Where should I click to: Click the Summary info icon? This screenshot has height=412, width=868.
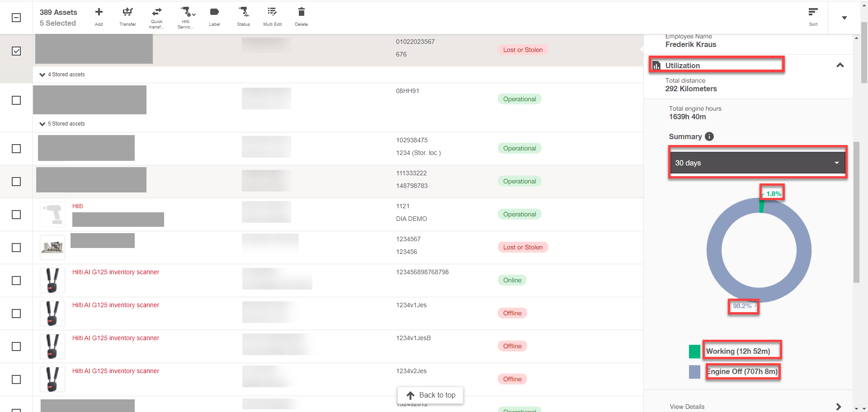pos(709,136)
